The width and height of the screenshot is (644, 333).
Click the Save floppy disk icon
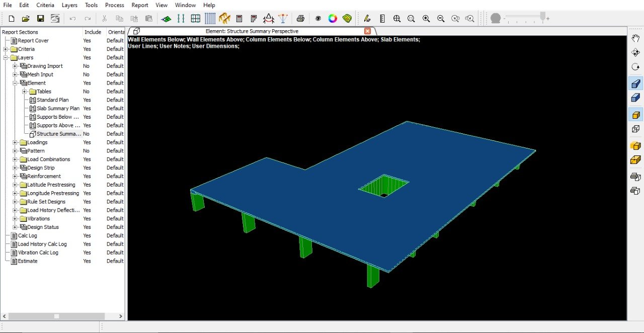[x=40, y=19]
